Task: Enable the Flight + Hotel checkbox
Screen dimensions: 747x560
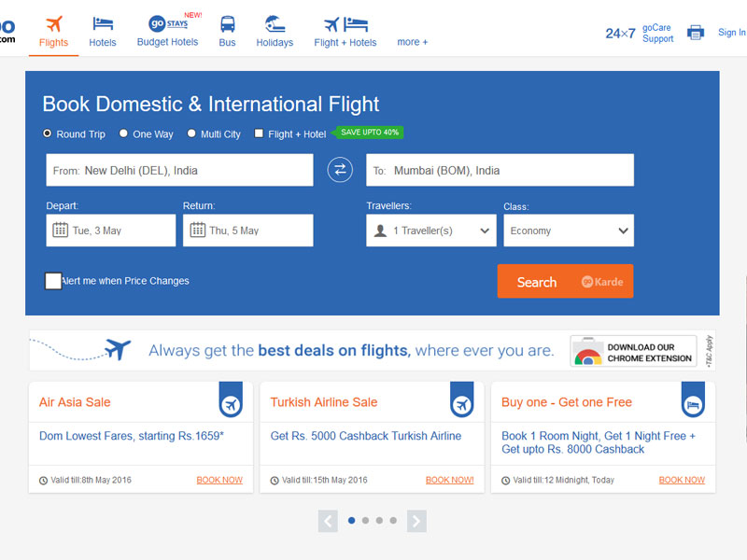Action: (260, 133)
